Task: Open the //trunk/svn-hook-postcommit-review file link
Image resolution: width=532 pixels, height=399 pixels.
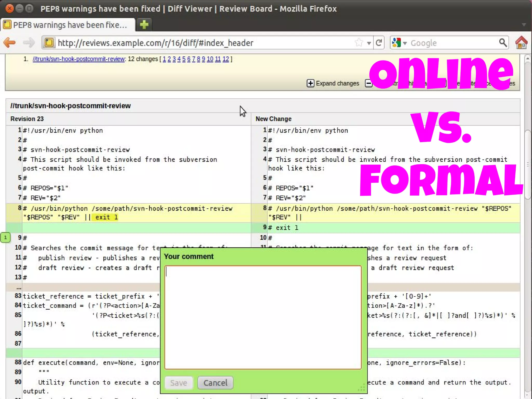Action: tap(79, 59)
